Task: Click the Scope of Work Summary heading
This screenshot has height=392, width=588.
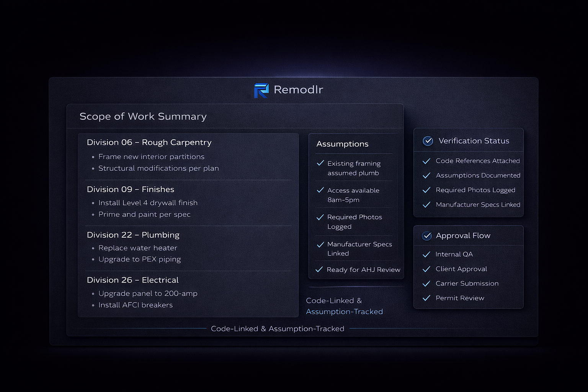Action: [x=143, y=116]
